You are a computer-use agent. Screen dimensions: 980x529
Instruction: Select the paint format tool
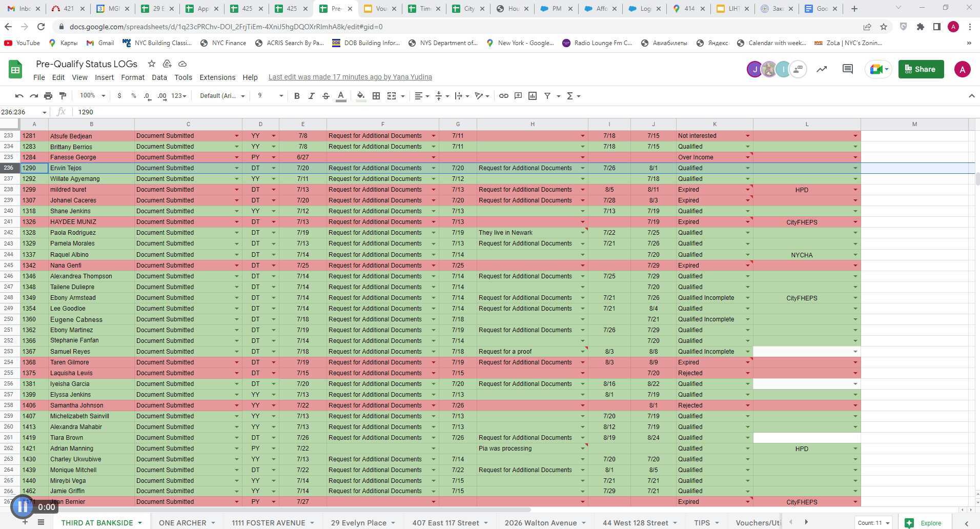63,96
